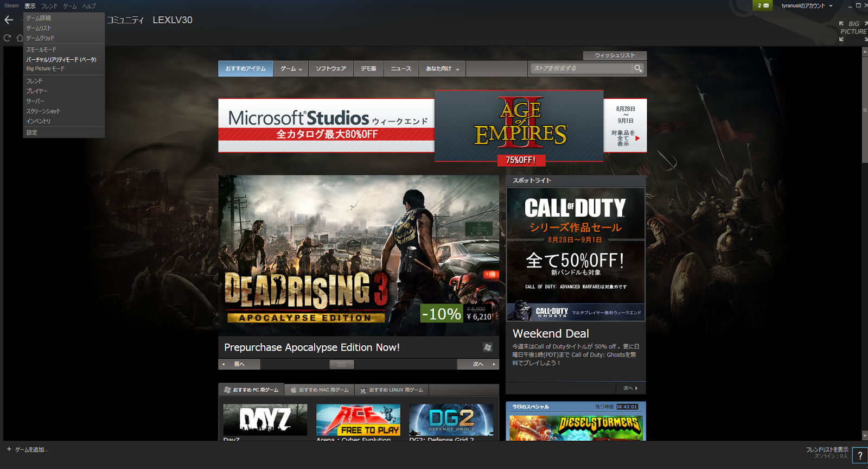Choose ゲーム詳細 from the open menu
Viewport: 868px width, 469px height.
pyautogui.click(x=63, y=18)
